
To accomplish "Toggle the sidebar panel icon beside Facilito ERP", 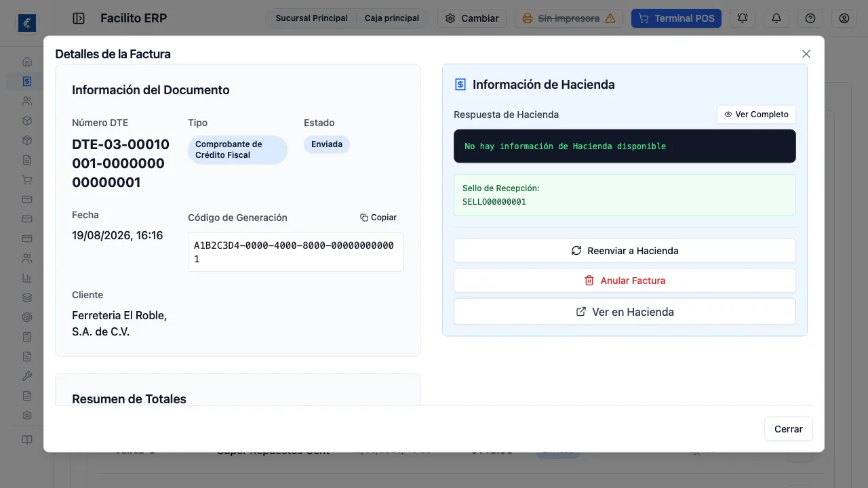I will click(79, 18).
